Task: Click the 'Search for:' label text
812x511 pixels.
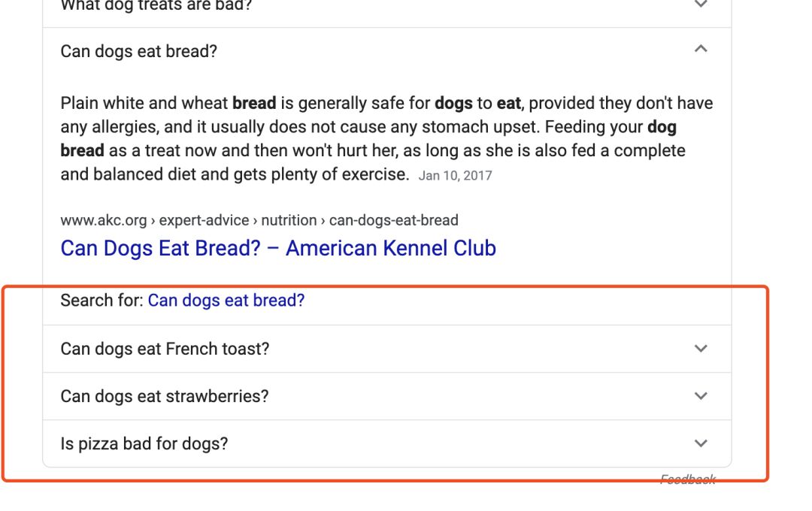Action: pyautogui.click(x=101, y=301)
